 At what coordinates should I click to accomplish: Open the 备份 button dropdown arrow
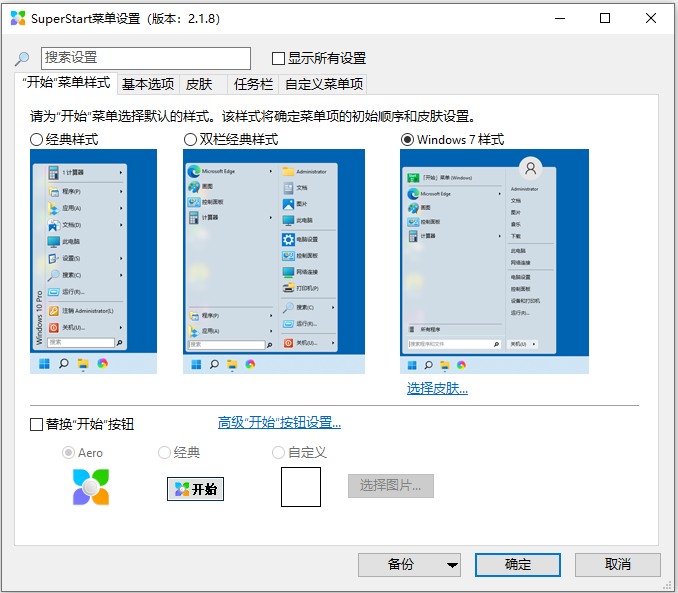point(452,565)
